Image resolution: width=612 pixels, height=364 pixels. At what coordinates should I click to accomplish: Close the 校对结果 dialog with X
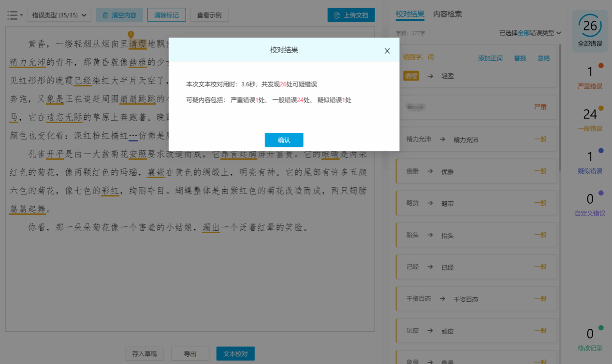pyautogui.click(x=387, y=51)
